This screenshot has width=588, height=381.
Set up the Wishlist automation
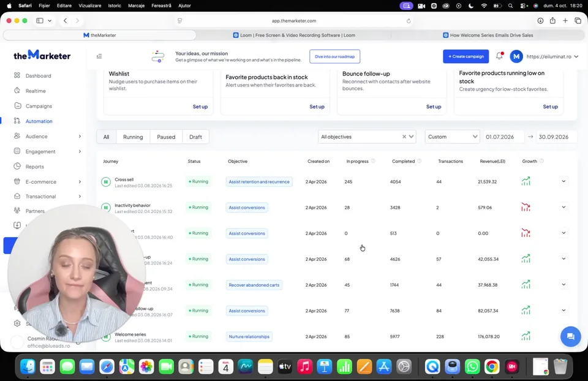click(200, 107)
